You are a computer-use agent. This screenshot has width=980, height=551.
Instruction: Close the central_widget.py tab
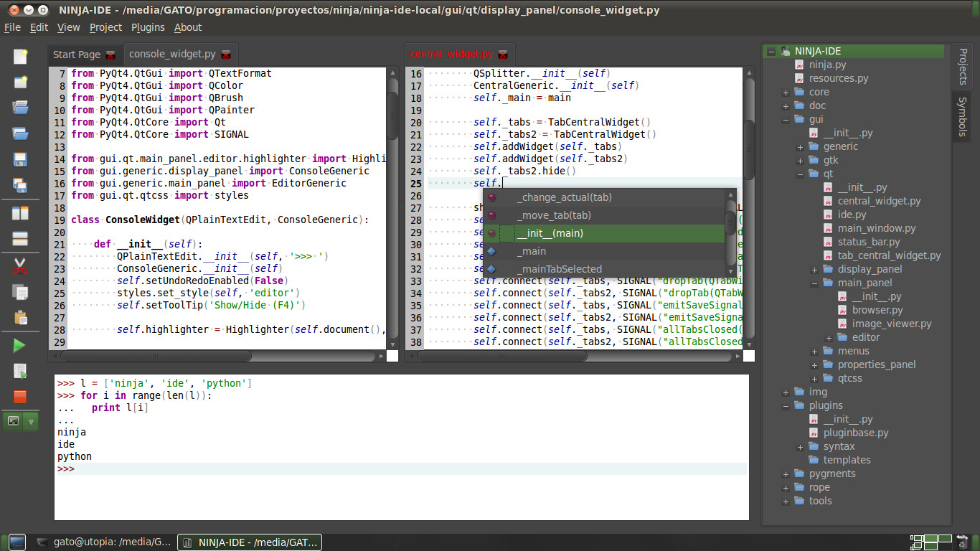pos(503,55)
